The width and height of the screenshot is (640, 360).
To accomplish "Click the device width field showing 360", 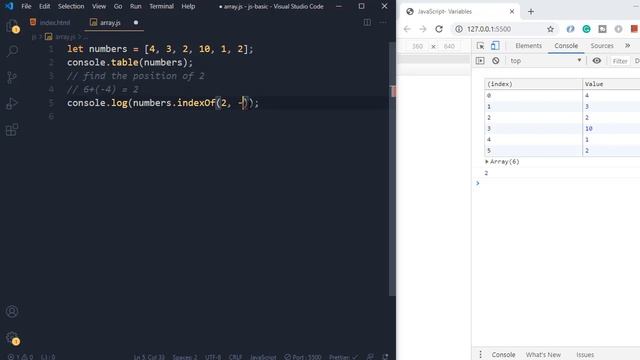I will pos(417,46).
